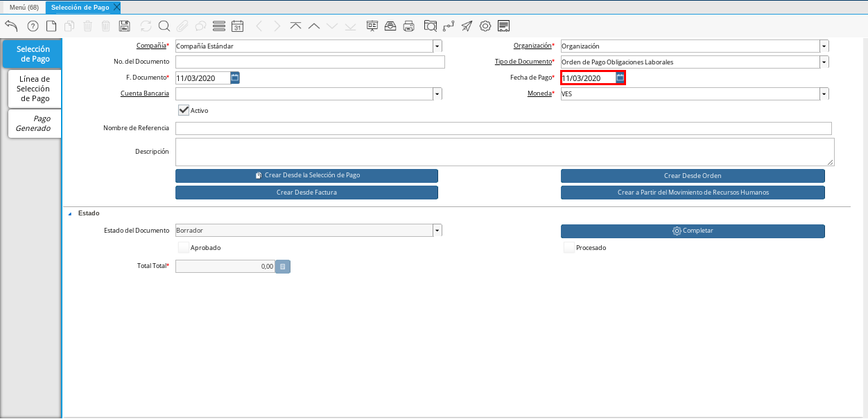Toggle the Aprobado checkbox
This screenshot has height=419, width=868.
pos(184,247)
